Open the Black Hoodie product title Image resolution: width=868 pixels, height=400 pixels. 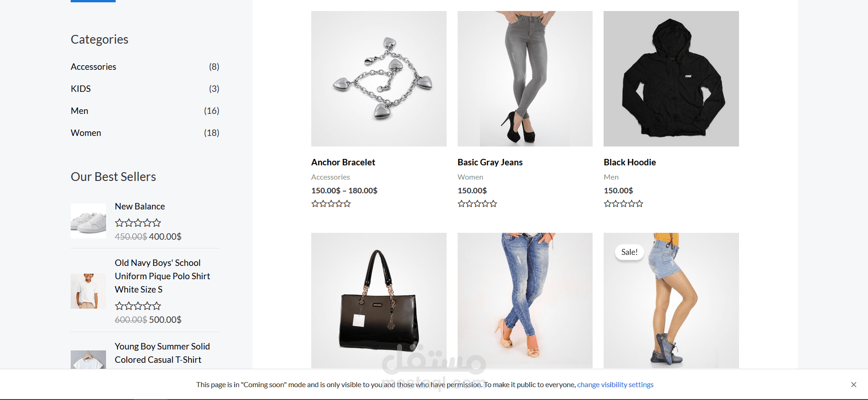(x=630, y=162)
